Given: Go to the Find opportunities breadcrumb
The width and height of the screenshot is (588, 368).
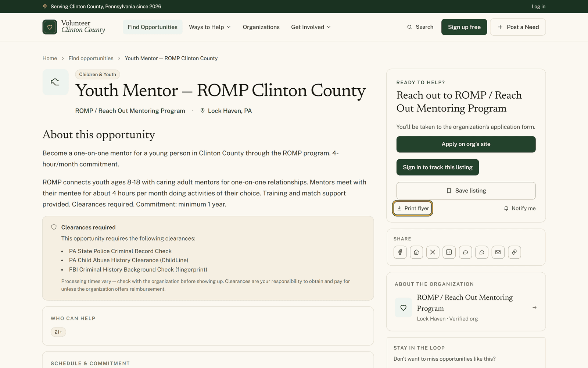Looking at the screenshot, I should pyautogui.click(x=91, y=58).
